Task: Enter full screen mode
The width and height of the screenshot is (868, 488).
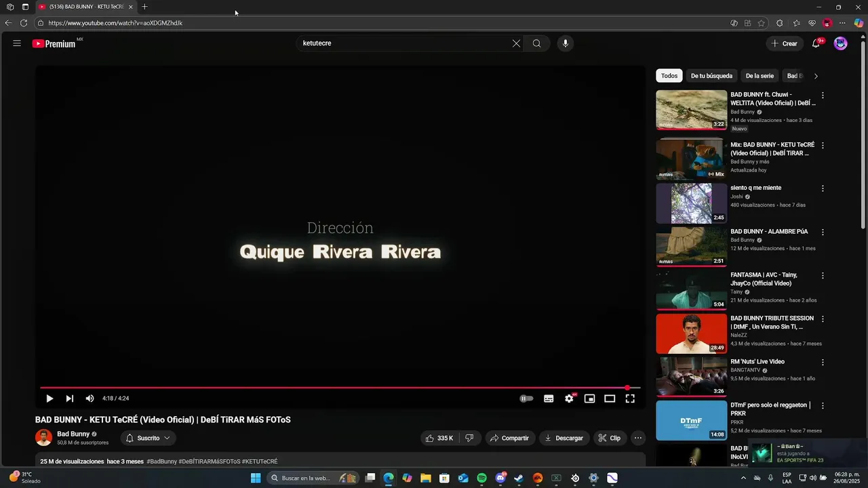Action: [x=630, y=399]
